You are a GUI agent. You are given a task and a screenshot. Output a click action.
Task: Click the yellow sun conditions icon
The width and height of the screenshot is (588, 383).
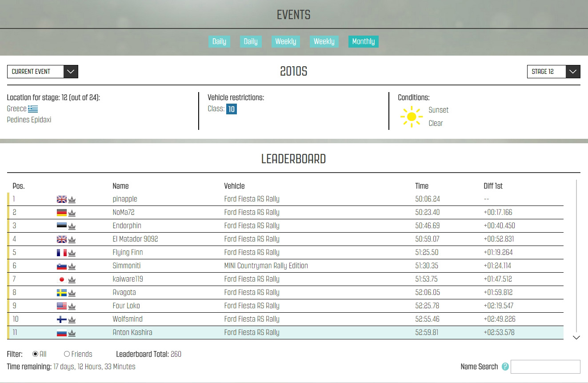411,117
